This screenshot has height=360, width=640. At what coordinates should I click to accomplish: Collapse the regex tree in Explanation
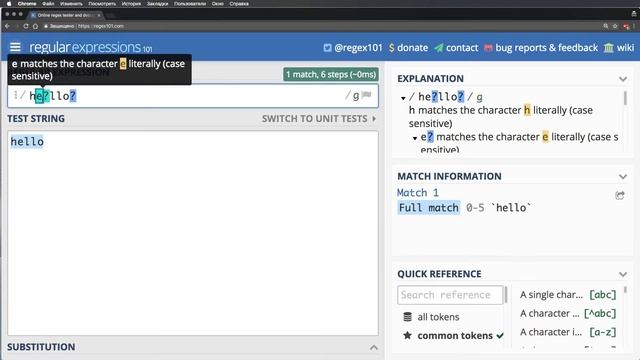point(403,98)
